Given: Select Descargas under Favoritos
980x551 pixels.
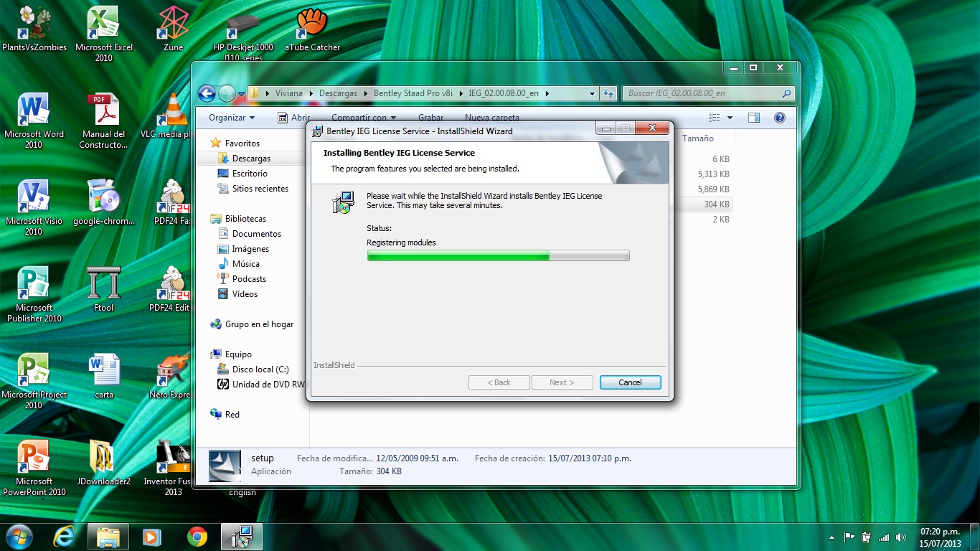Looking at the screenshot, I should 251,159.
